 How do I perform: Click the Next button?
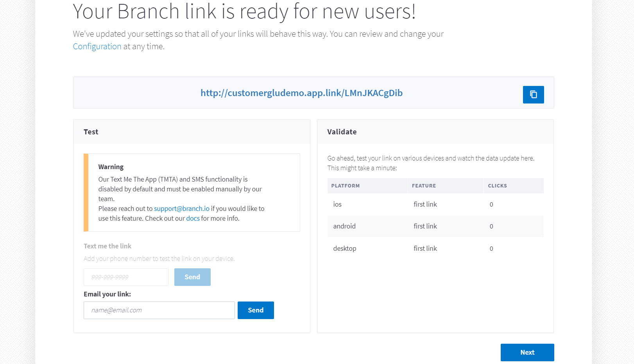[527, 352]
